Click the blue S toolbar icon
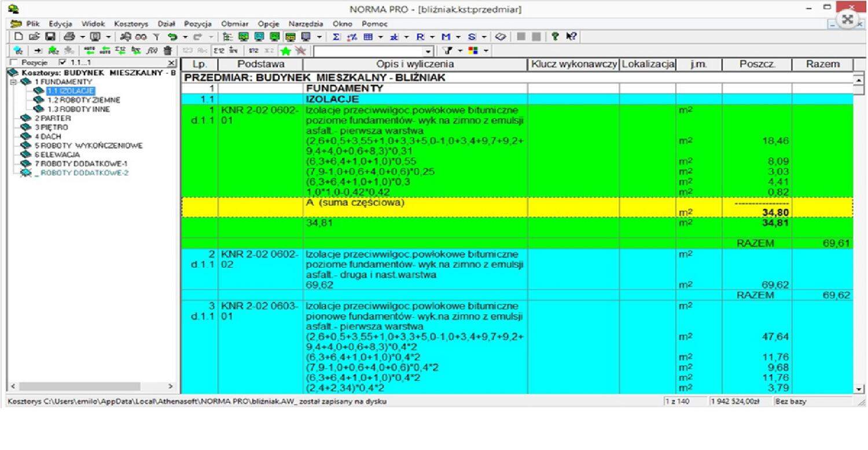The width and height of the screenshot is (868, 450). click(472, 36)
